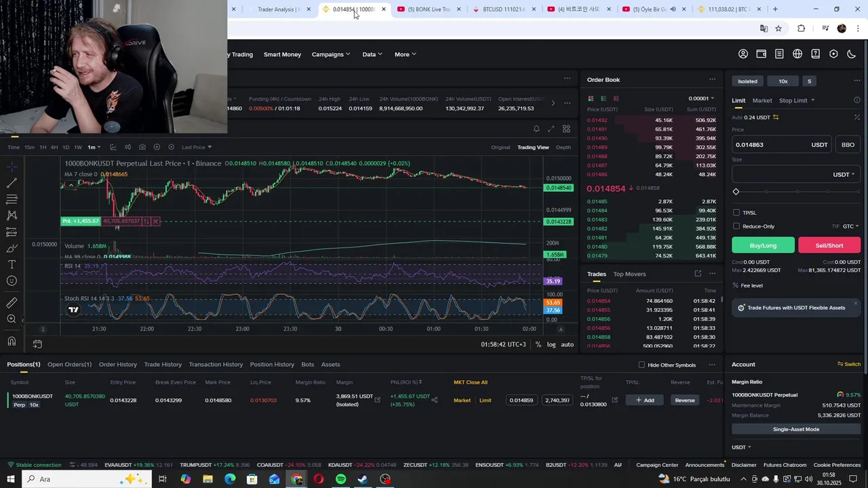This screenshot has height=488, width=868.
Task: Show both bids and asks order book view
Action: (x=591, y=98)
